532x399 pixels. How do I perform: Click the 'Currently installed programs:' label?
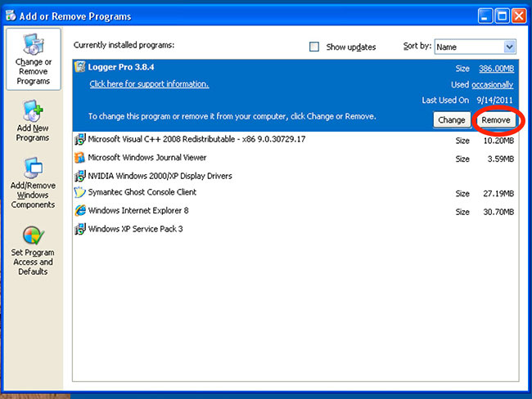[124, 45]
